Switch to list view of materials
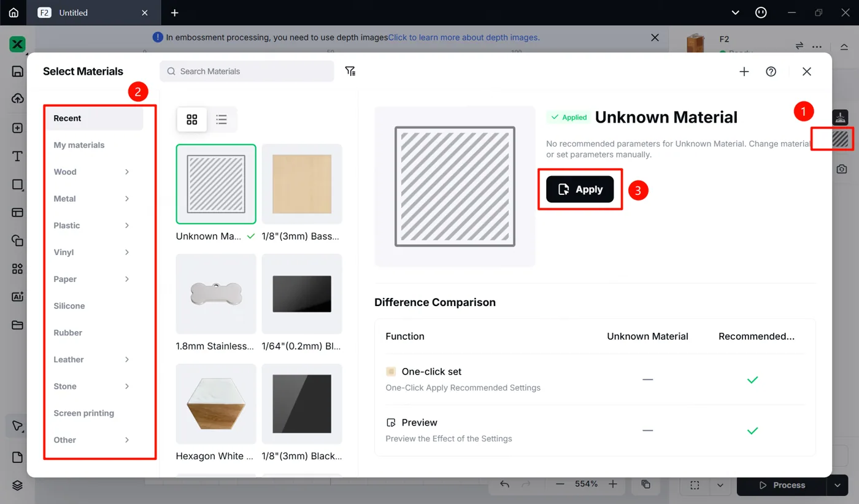 pyautogui.click(x=221, y=120)
